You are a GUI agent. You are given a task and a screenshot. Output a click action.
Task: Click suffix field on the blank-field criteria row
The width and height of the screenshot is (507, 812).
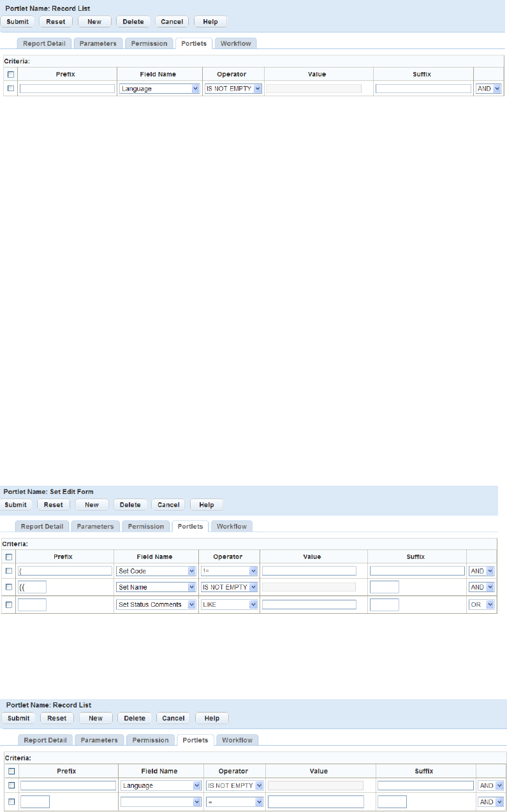392,802
